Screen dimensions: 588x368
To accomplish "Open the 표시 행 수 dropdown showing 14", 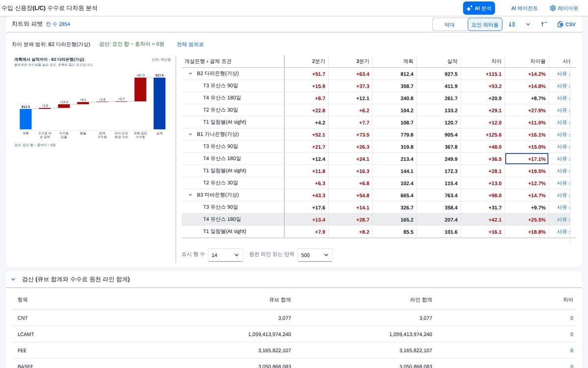I will tap(225, 255).
